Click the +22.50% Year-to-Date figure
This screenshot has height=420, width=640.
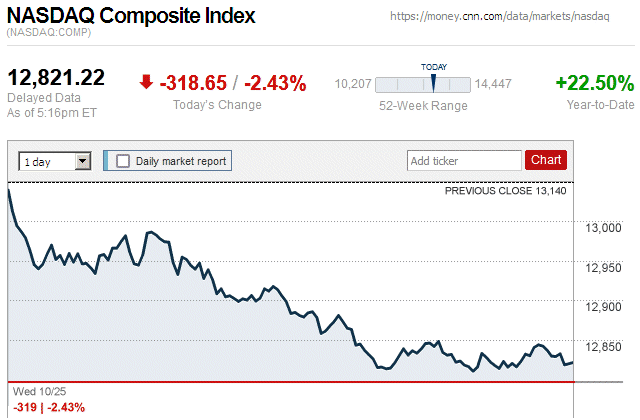click(594, 83)
